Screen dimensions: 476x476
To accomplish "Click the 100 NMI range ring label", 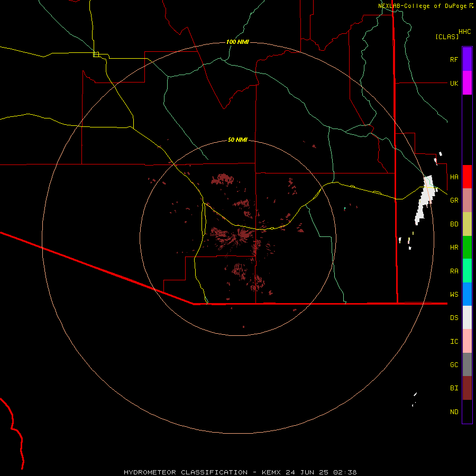I will click(x=237, y=42).
